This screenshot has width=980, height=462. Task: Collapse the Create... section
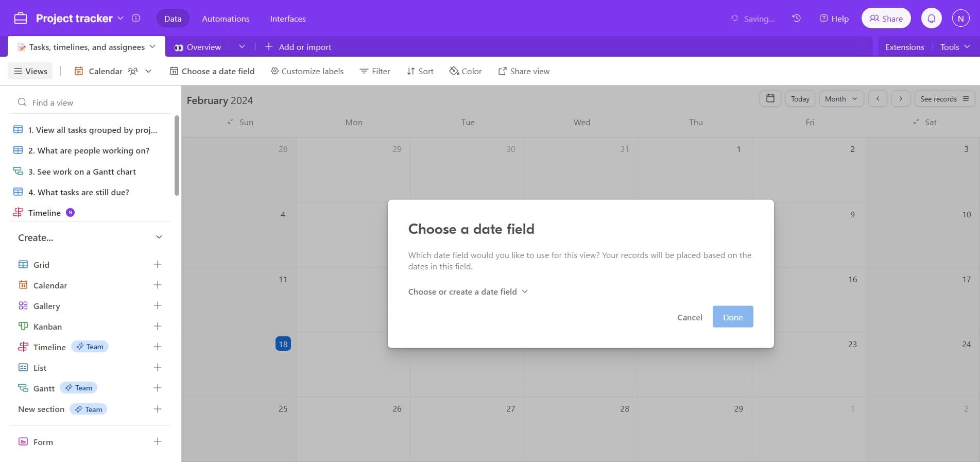[159, 237]
